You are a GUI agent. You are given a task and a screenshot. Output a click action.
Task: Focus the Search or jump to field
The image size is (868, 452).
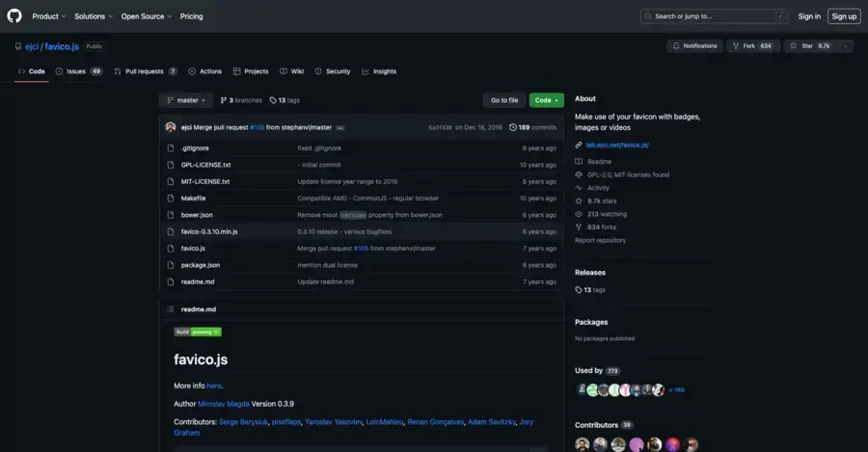(x=714, y=16)
